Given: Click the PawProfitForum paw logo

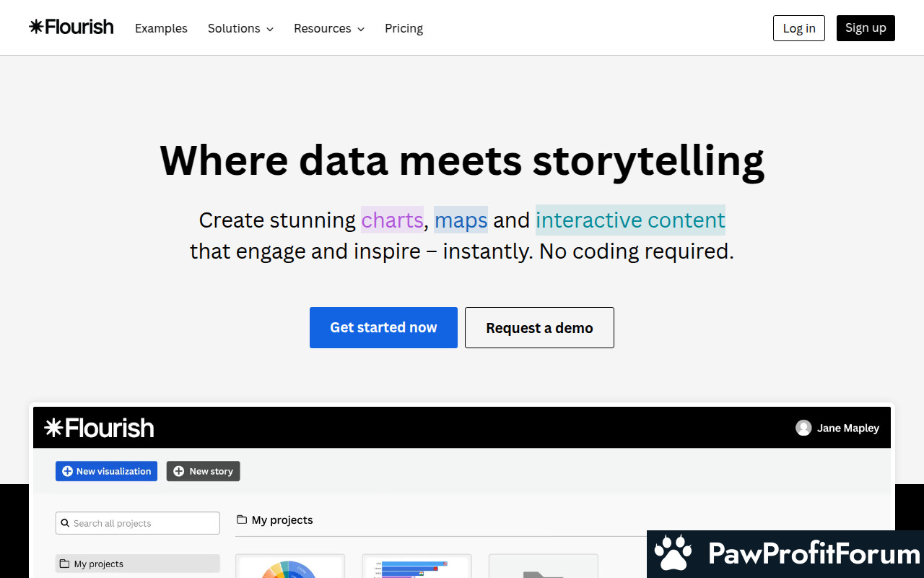Looking at the screenshot, I should coord(673,554).
